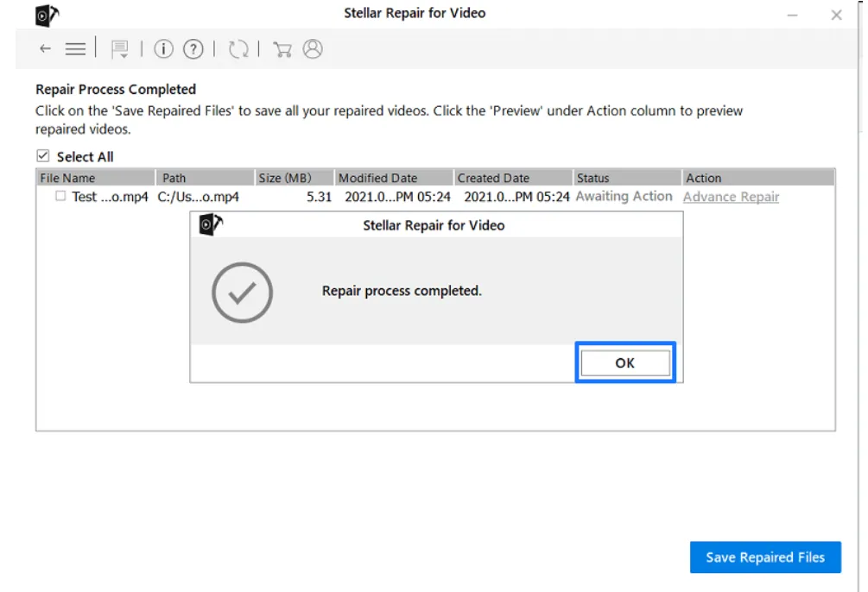Minimize the Stellar Repair window

[x=792, y=16]
